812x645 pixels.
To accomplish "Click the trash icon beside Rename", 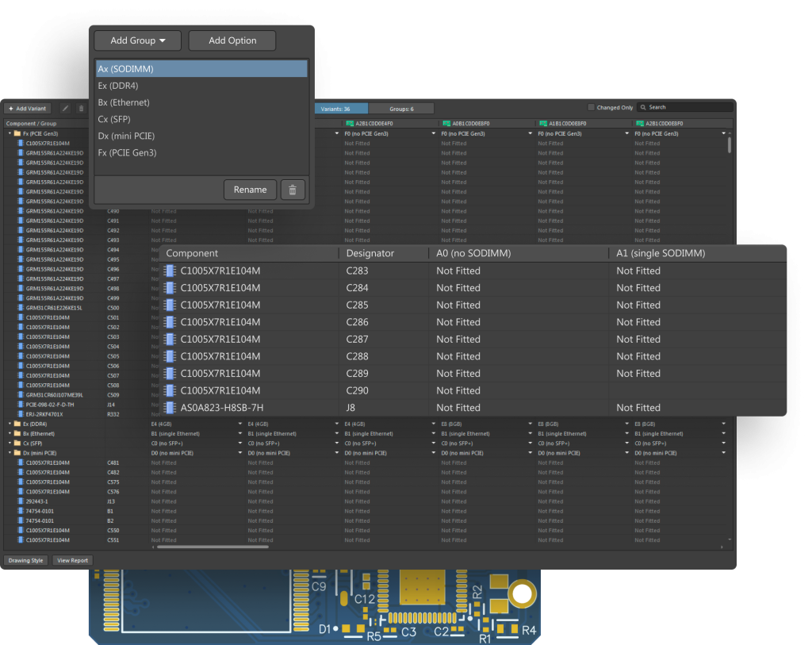I will pos(293,190).
